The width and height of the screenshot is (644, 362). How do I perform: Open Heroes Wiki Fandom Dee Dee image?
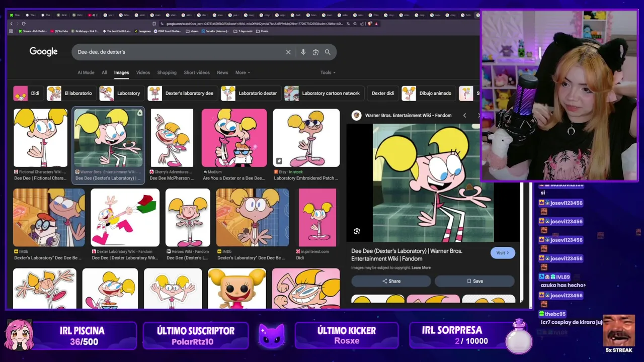(x=188, y=218)
